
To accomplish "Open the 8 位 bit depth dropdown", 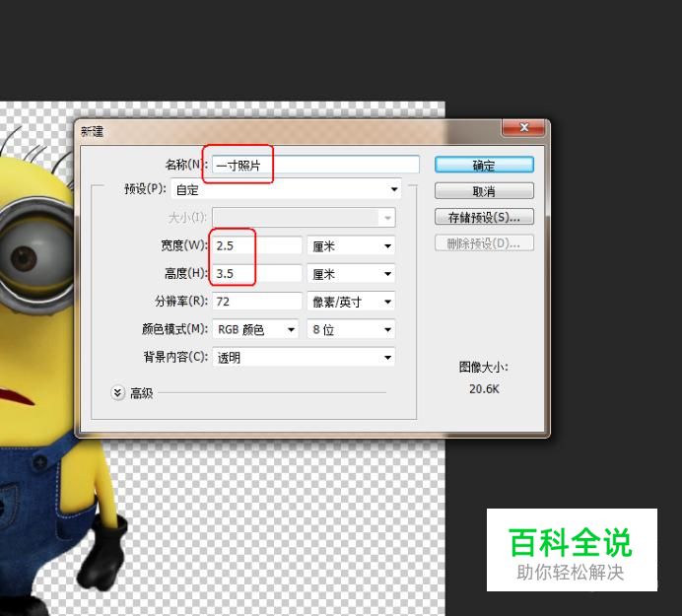I will [x=351, y=329].
